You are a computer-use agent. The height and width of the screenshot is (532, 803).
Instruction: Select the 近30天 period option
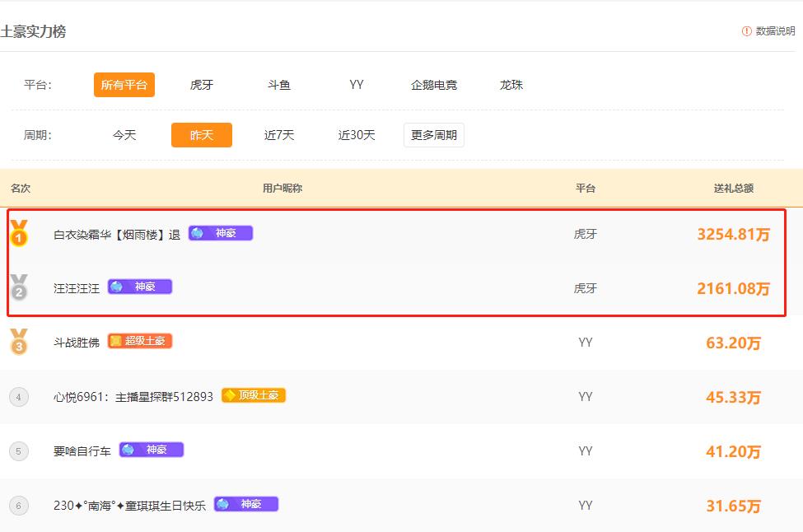357,135
